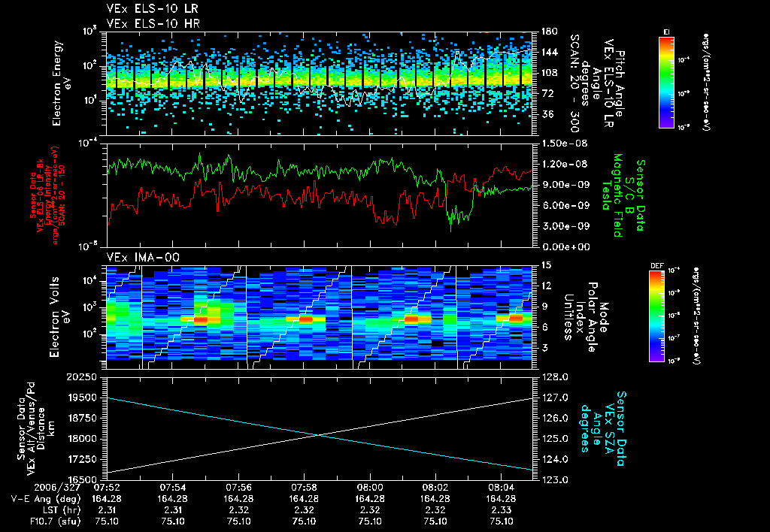Click the 128.0 SZA tick value

pyautogui.click(x=554, y=377)
